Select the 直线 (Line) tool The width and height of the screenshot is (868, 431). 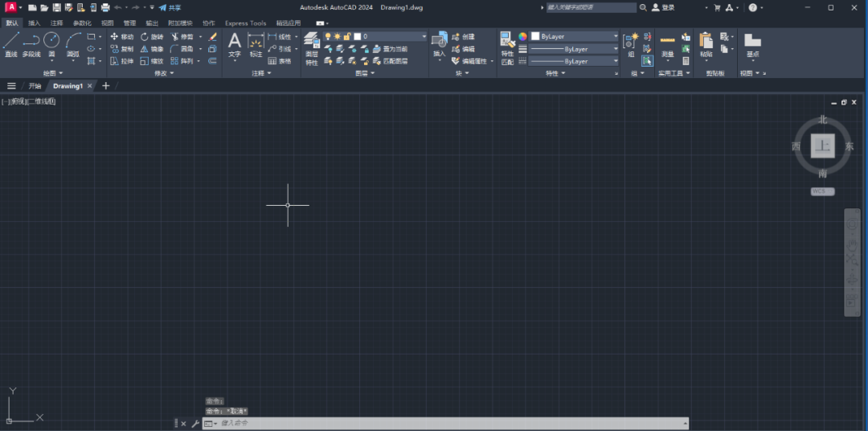click(x=10, y=44)
